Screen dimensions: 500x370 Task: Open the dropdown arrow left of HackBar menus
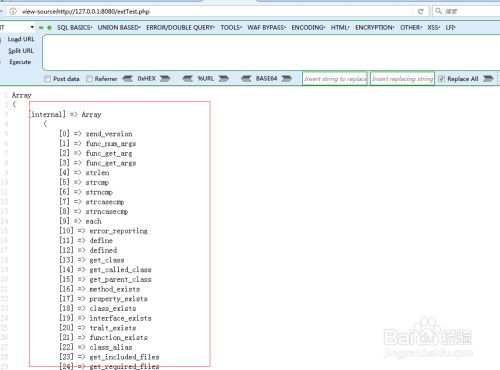point(32,27)
